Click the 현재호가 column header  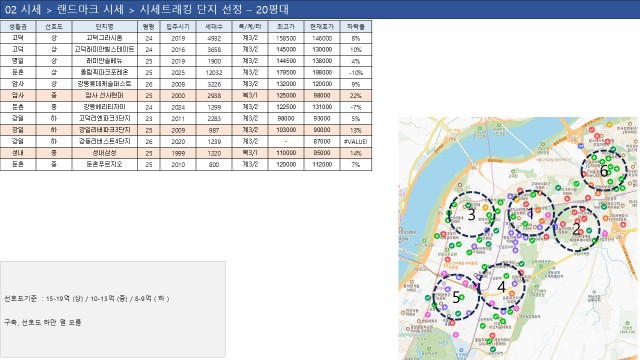[x=322, y=27]
